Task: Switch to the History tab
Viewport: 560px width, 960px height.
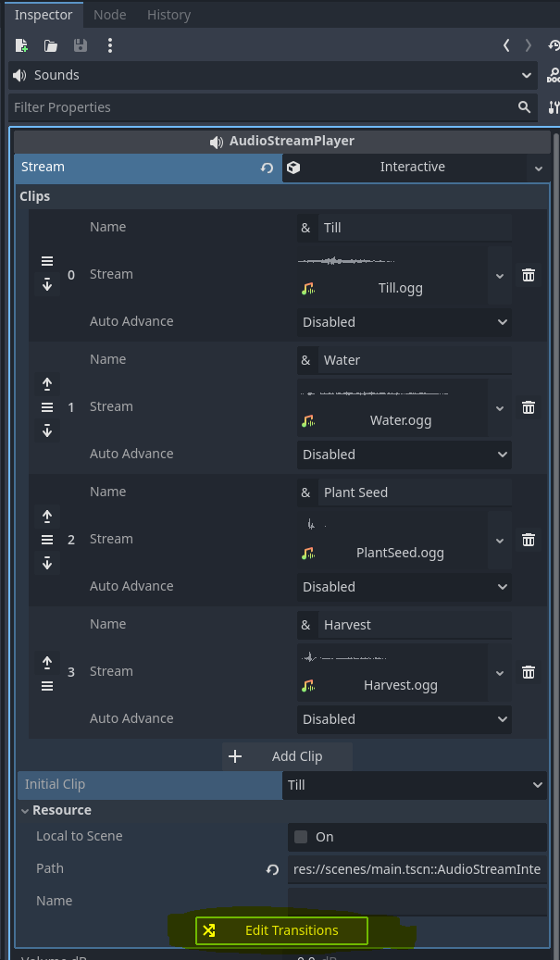Action: click(x=168, y=14)
